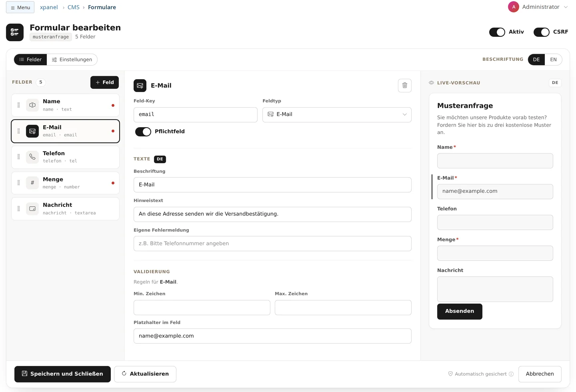Screen dimensions: 576x392
Task: Click the phone icon of the Telefon field
Action: [x=32, y=157]
